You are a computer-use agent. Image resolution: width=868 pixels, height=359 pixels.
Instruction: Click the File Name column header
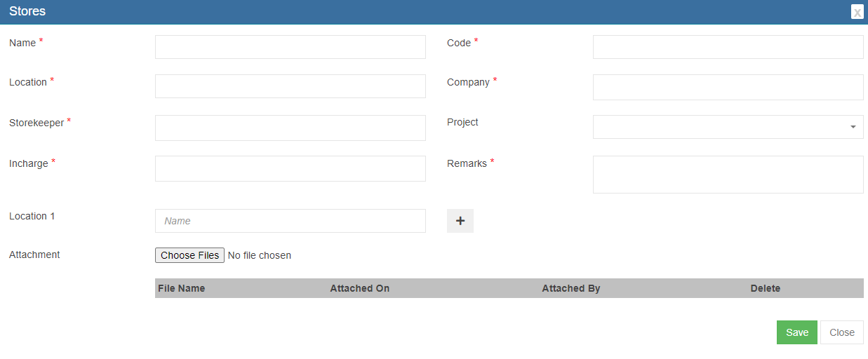tap(182, 288)
